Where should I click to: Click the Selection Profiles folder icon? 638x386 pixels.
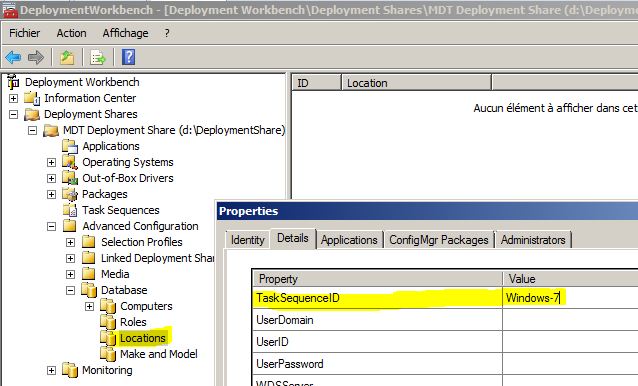[x=89, y=242]
